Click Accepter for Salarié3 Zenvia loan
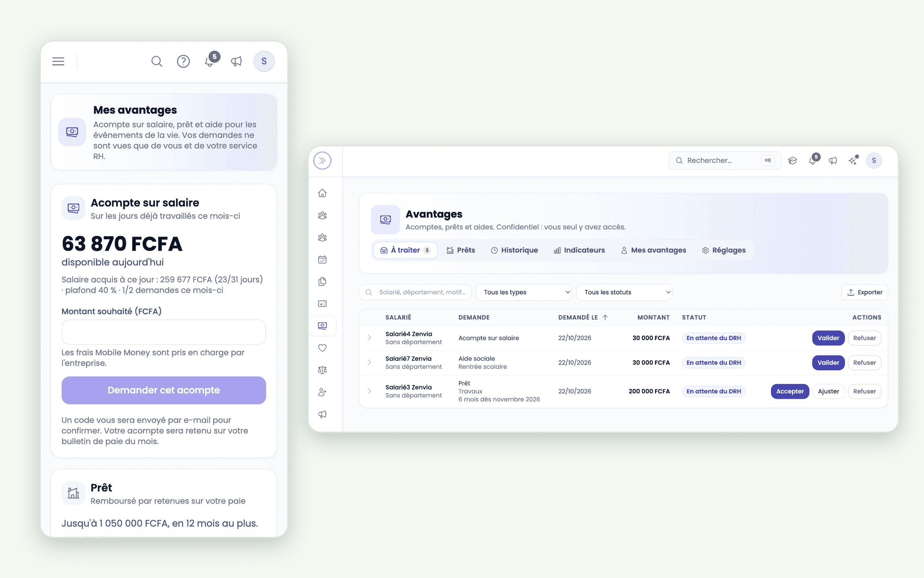The width and height of the screenshot is (924, 578). [x=790, y=391]
